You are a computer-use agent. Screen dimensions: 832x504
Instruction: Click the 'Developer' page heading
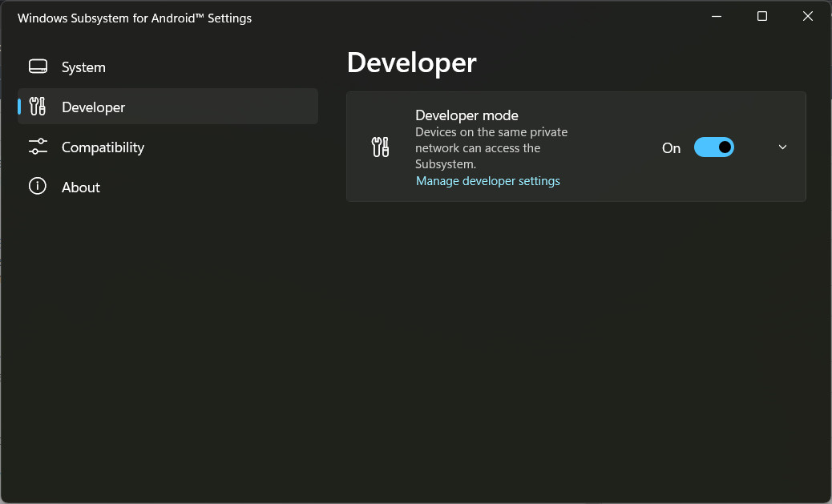pos(412,63)
